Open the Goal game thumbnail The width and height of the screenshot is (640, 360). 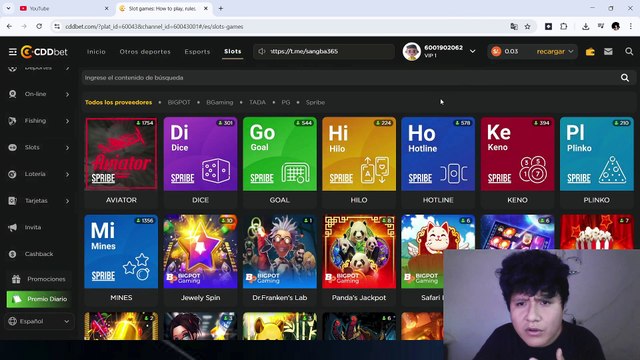tap(280, 154)
